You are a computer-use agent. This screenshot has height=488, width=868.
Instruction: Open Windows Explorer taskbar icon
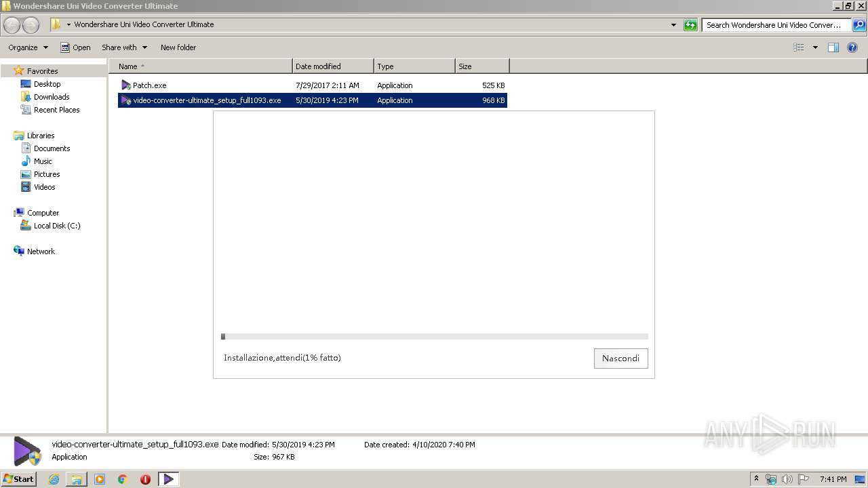[77, 479]
